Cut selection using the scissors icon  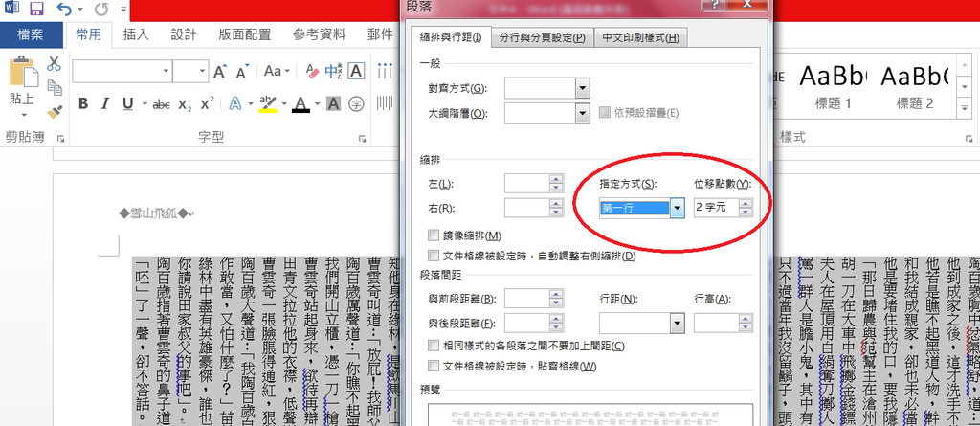tap(55, 63)
